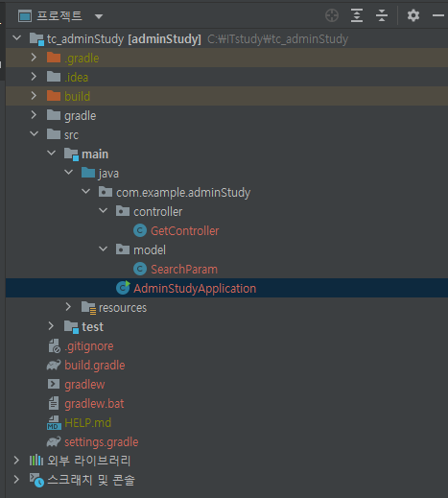Collapse the tc_adminStudy root node
This screenshot has width=448, height=498.
pos(16,38)
